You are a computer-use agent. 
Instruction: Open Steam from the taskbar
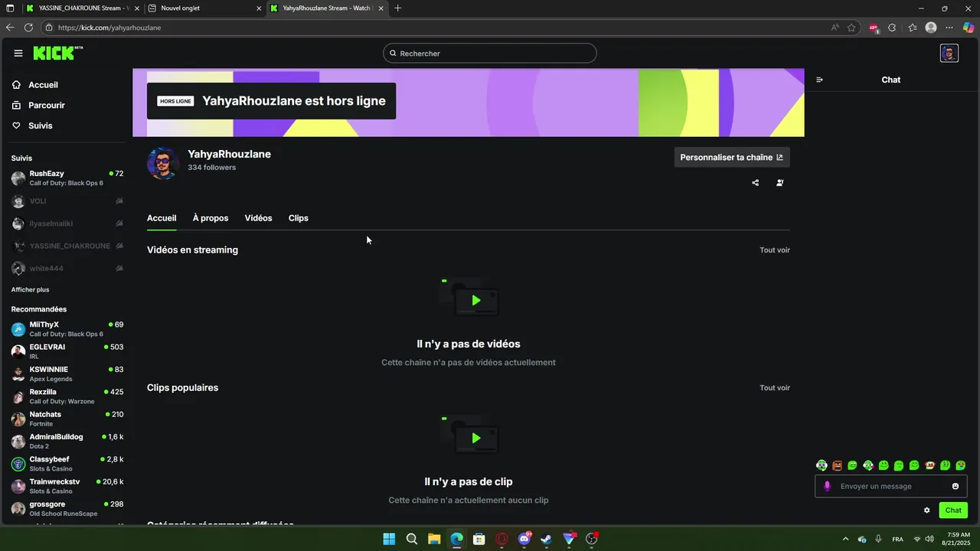point(546,539)
